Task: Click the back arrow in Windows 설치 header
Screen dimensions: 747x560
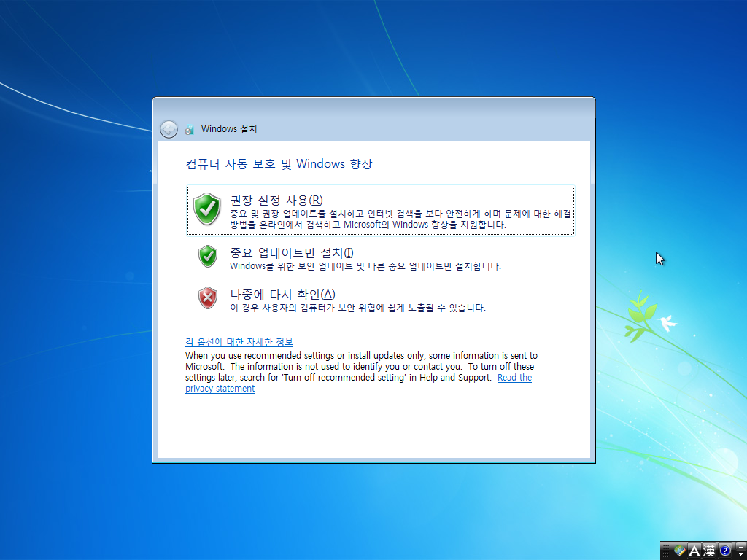Action: [x=169, y=129]
